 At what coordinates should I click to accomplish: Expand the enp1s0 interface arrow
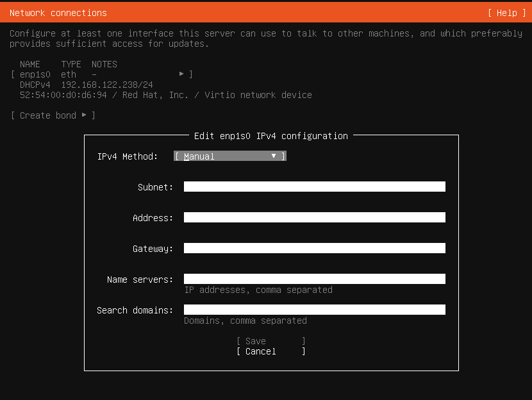(181, 74)
